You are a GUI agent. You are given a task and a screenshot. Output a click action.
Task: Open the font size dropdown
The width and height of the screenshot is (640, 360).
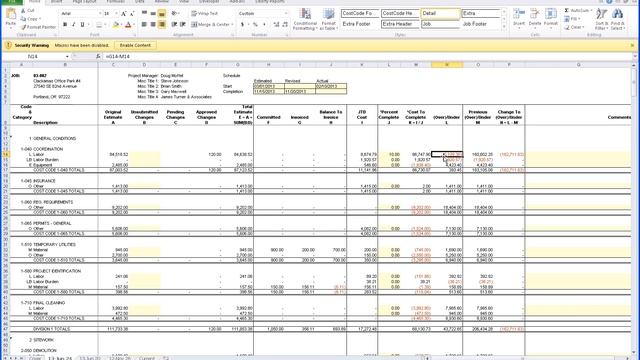(116, 13)
